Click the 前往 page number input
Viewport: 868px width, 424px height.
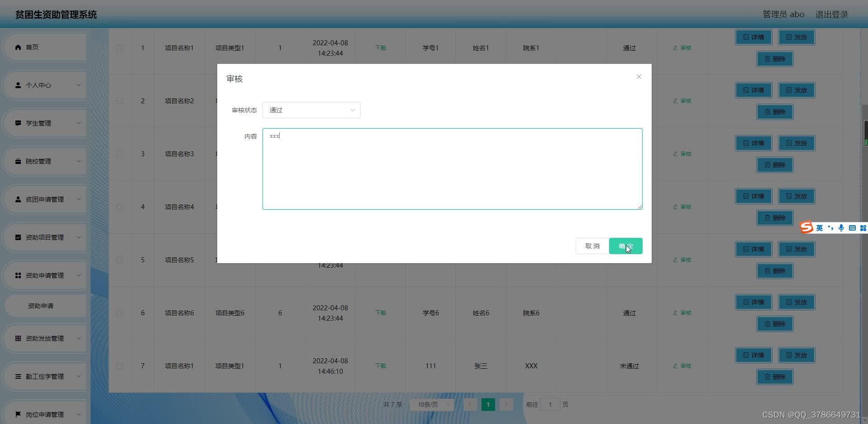(x=550, y=405)
